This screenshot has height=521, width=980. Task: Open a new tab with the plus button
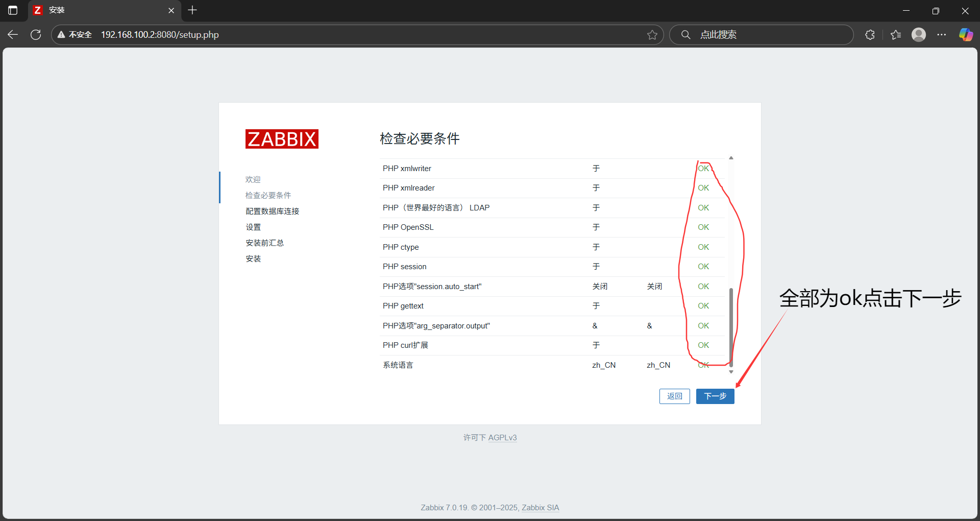(192, 10)
